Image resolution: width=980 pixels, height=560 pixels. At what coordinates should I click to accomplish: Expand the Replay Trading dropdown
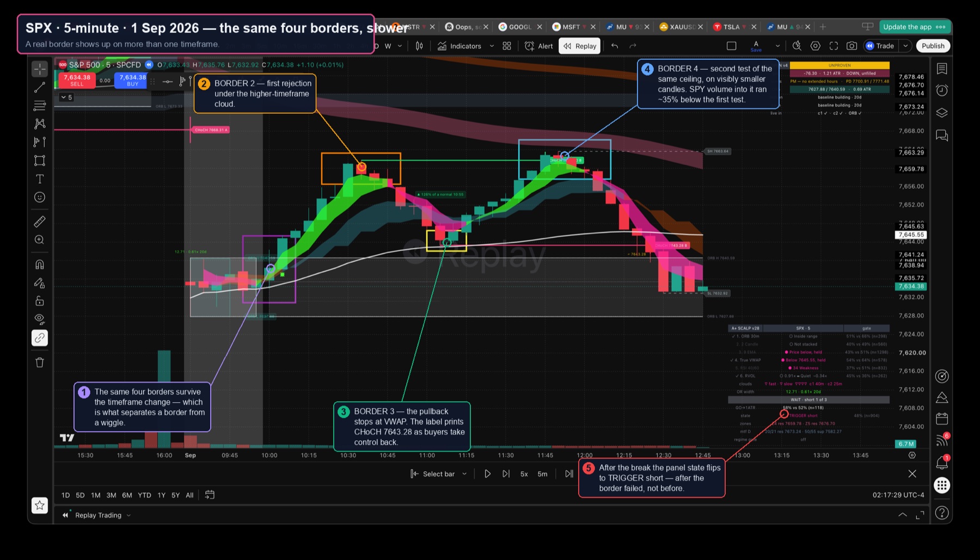[x=128, y=515]
